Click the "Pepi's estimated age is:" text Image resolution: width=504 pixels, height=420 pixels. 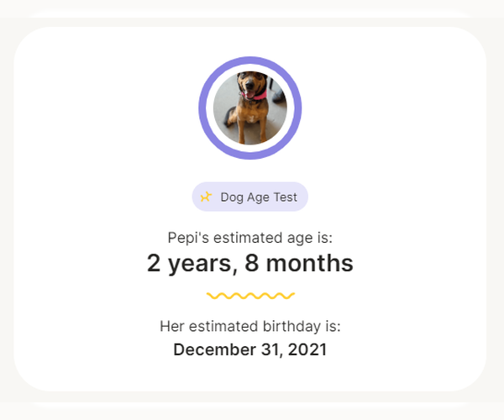250,238
